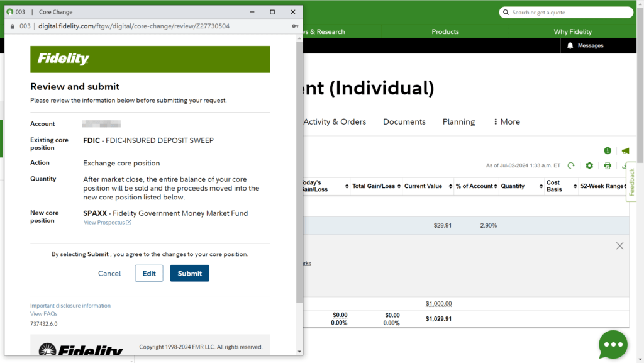Sort by Cost Basis column

tap(561, 186)
